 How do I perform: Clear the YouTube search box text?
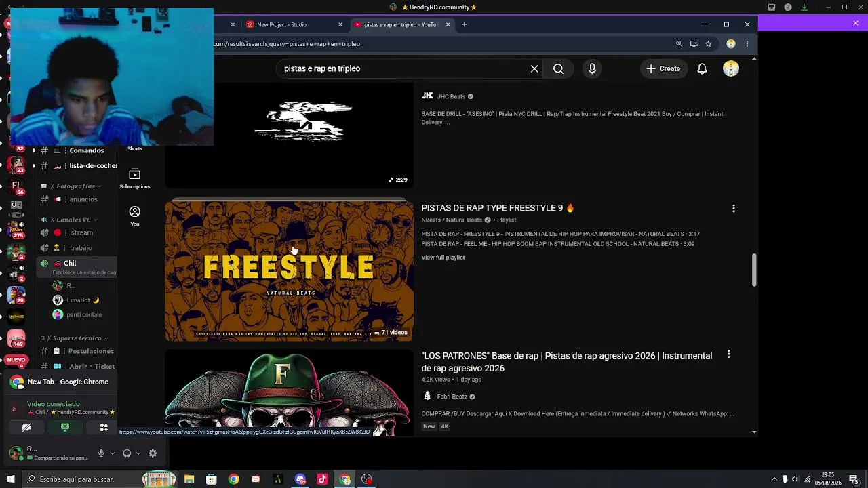[534, 68]
